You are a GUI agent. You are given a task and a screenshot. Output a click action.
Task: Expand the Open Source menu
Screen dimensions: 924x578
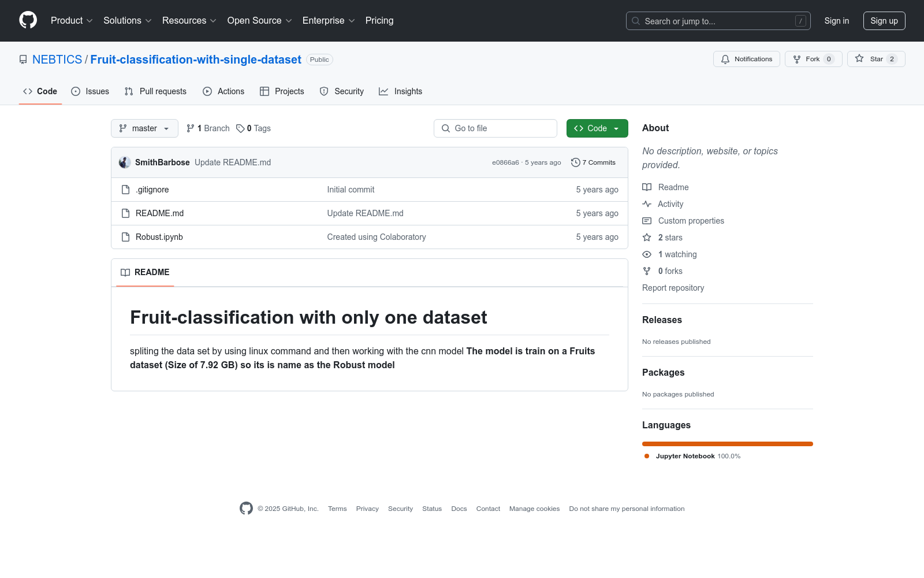click(260, 20)
